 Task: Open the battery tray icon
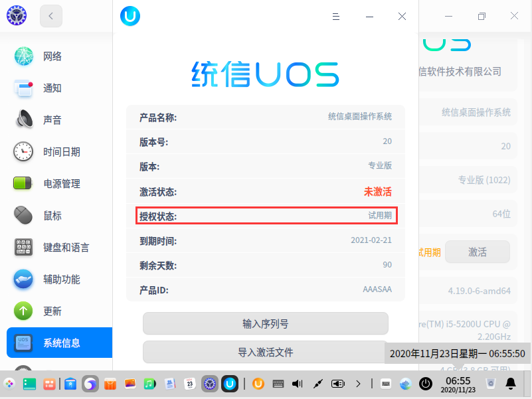point(338,384)
